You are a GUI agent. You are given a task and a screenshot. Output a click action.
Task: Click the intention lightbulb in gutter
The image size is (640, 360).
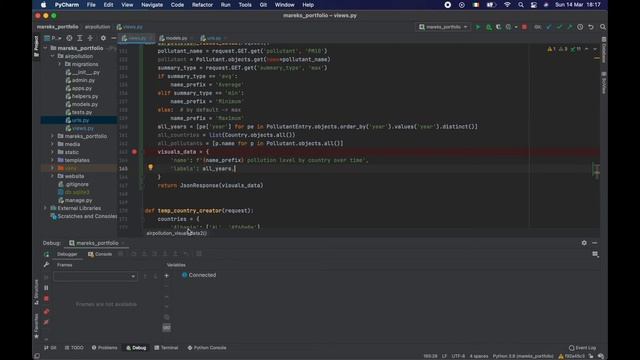click(151, 167)
